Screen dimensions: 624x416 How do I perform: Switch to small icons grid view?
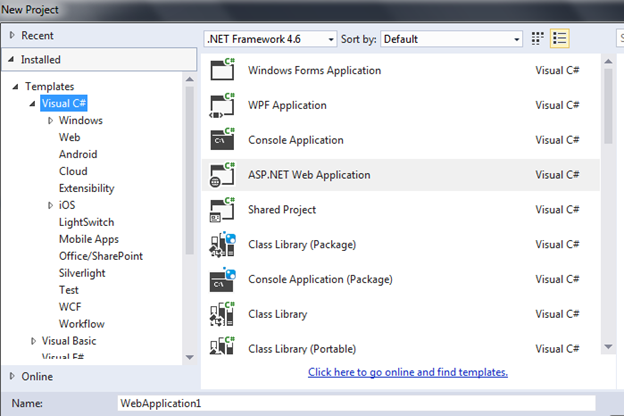(538, 39)
